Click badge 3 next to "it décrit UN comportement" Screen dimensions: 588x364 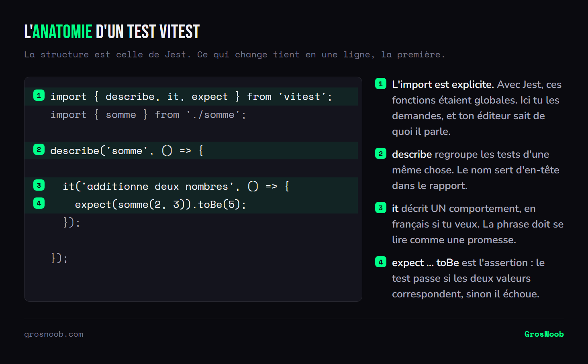[x=381, y=207]
